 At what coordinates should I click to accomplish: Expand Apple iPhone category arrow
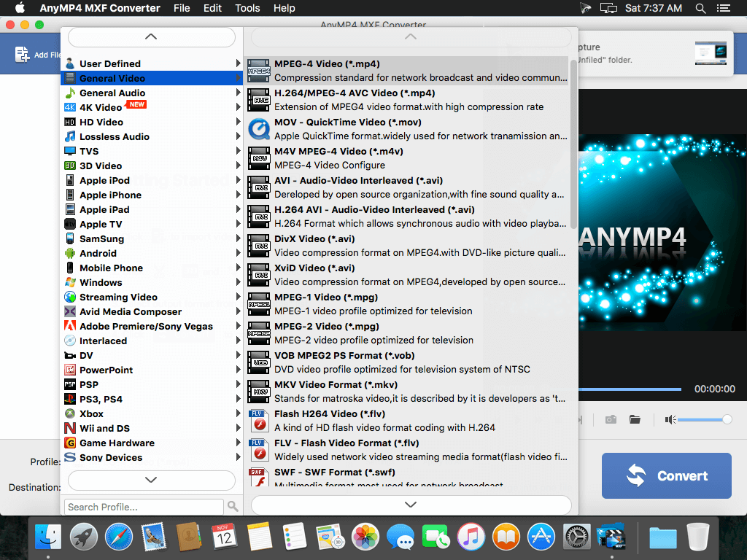(x=239, y=195)
